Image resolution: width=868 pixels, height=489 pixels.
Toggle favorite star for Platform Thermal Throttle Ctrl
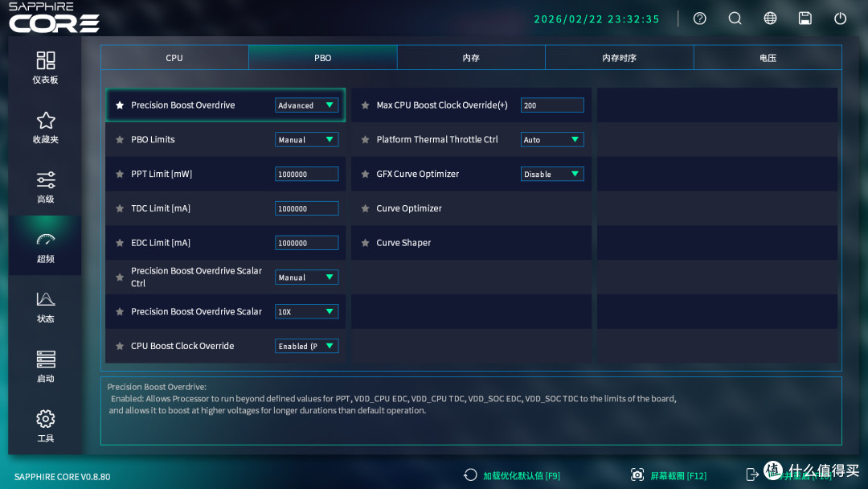point(366,140)
